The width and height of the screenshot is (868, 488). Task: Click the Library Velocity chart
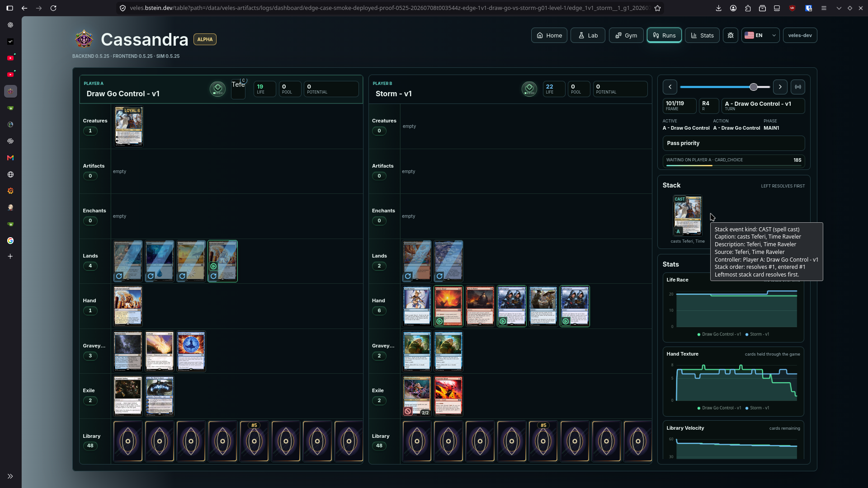pyautogui.click(x=733, y=441)
